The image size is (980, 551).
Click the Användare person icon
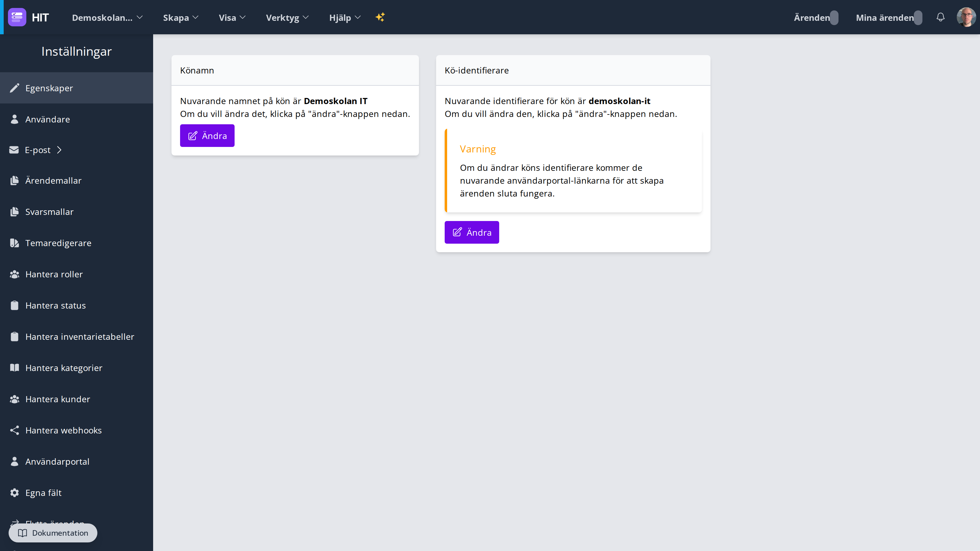14,119
